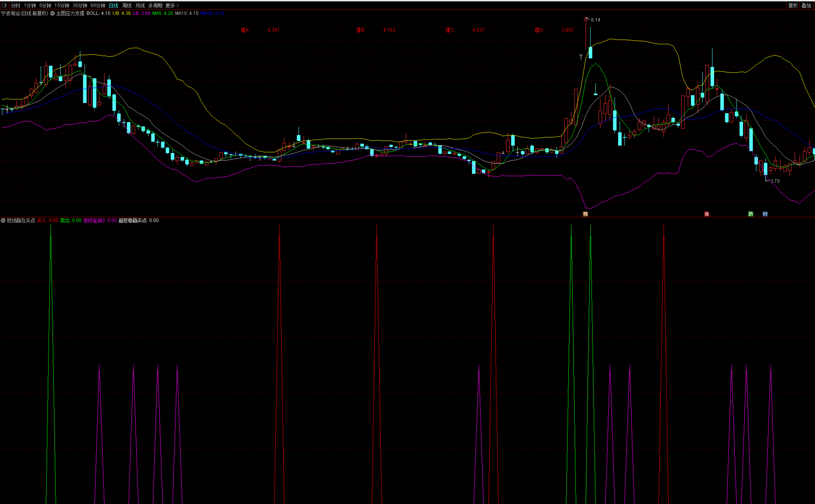The height and width of the screenshot is (504, 815).
Task: Click the value 4.241 next to 撑A
Action: [x=273, y=30]
